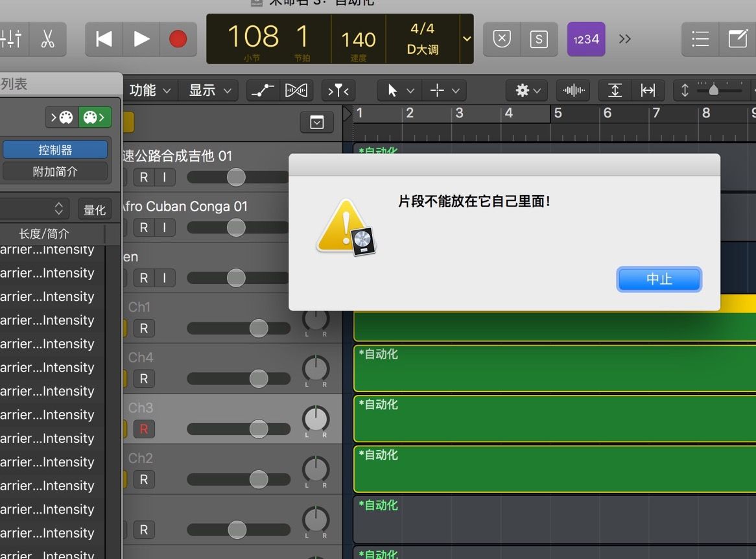Viewport: 756px width, 559px height.
Task: Turn the Ch3 pan knob
Action: pyautogui.click(x=316, y=419)
